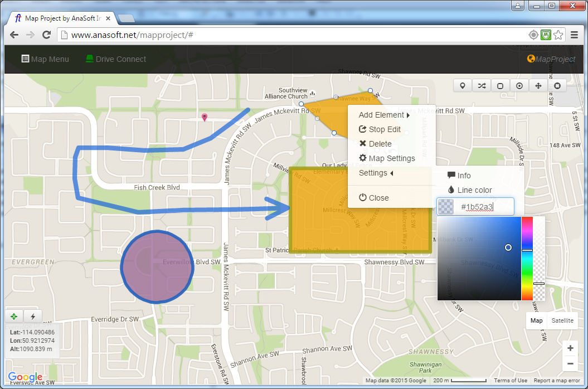Select the shuffle-arrows line tool in map toolbar

482,86
